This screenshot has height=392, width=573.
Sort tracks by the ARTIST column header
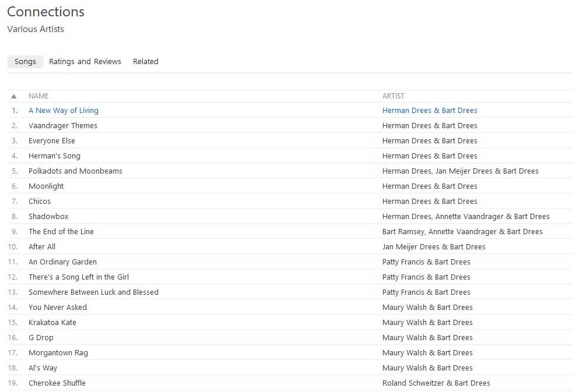coord(393,96)
